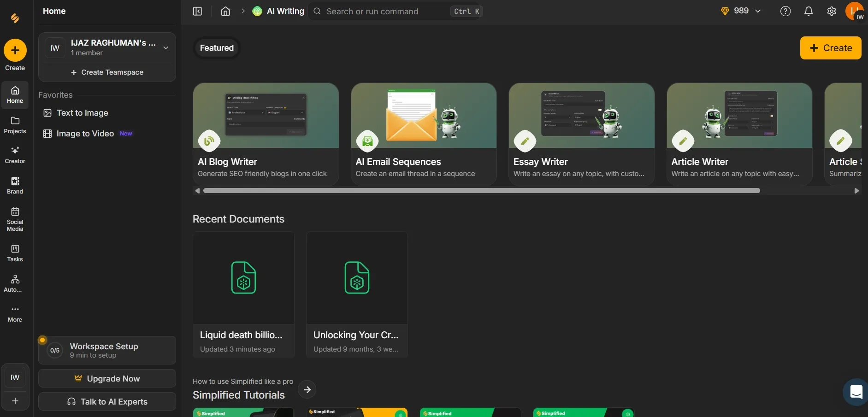Open the Brand section

point(15,186)
